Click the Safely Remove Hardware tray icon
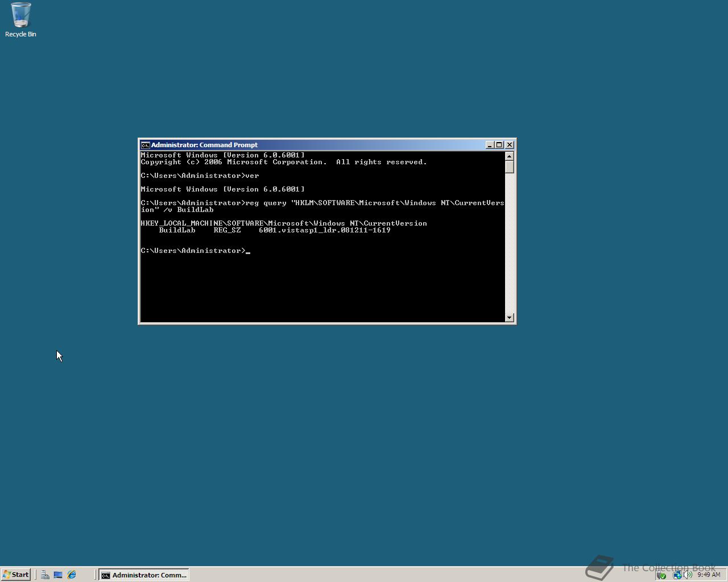This screenshot has height=582, width=728. click(x=661, y=575)
